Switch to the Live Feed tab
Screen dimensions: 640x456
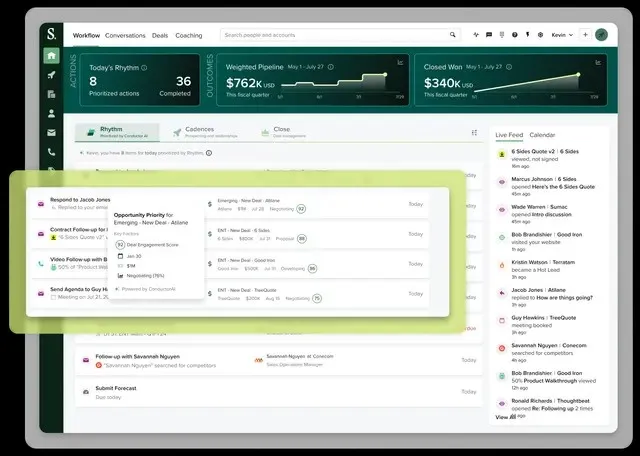tap(509, 135)
